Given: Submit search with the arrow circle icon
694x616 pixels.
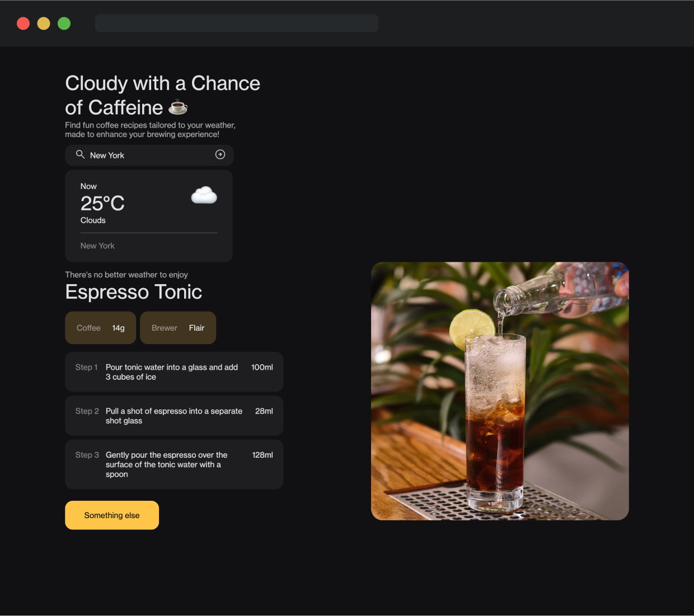Looking at the screenshot, I should click(x=221, y=154).
